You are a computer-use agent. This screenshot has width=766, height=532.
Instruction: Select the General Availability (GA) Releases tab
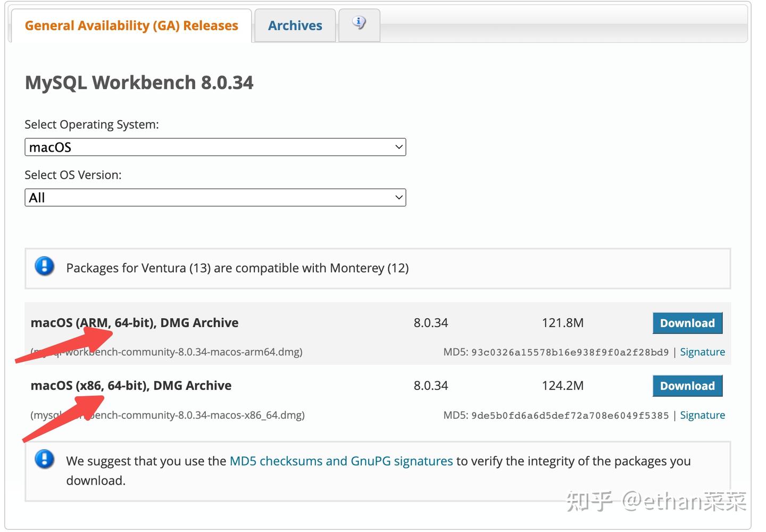(x=131, y=25)
